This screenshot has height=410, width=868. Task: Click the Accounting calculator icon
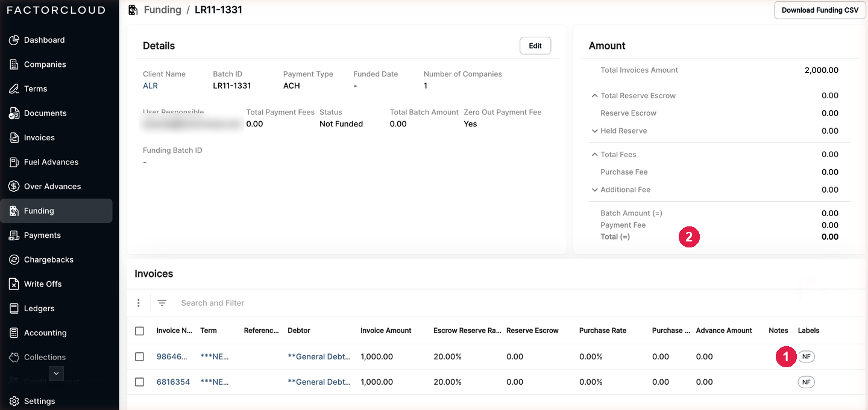pos(14,333)
